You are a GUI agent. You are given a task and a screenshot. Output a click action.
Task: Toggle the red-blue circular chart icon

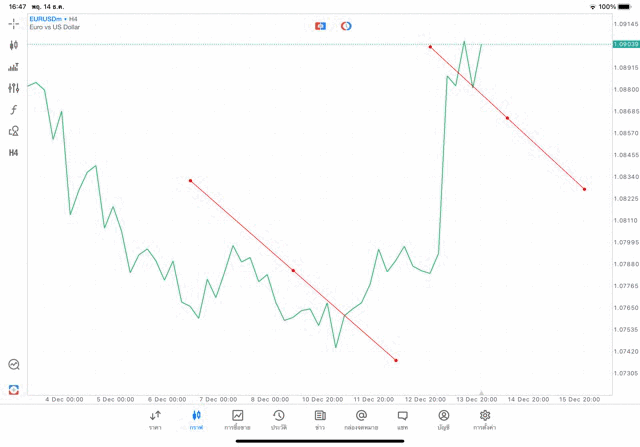346,26
